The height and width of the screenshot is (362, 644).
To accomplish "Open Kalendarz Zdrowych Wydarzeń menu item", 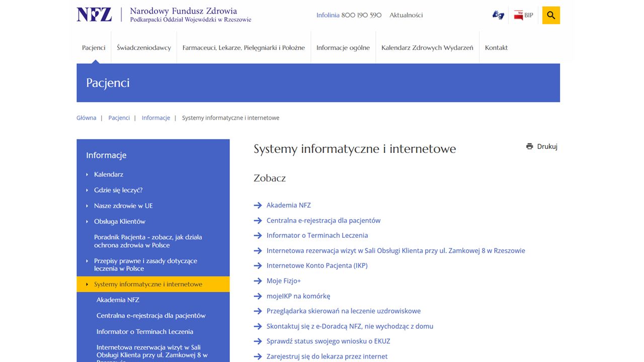I will coord(427,48).
